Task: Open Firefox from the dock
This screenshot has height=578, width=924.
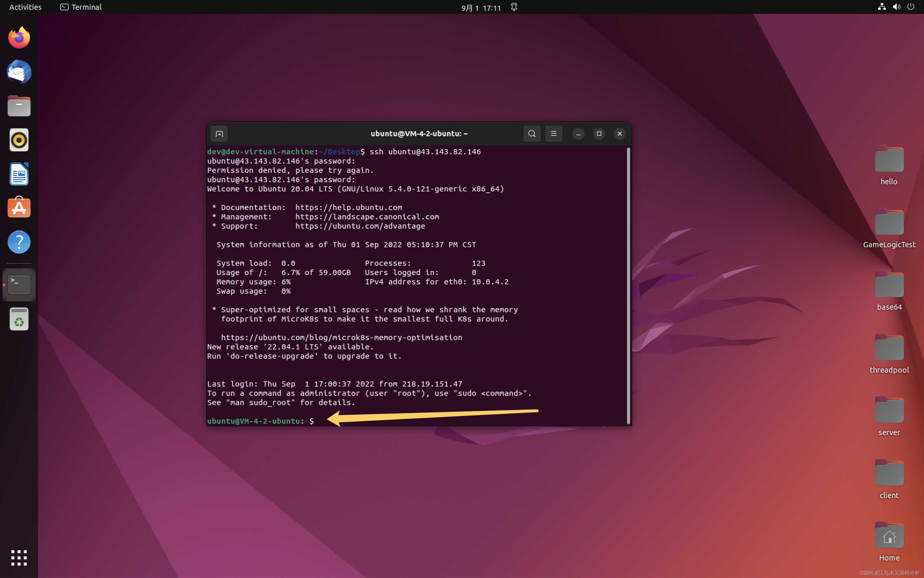Action: (19, 37)
